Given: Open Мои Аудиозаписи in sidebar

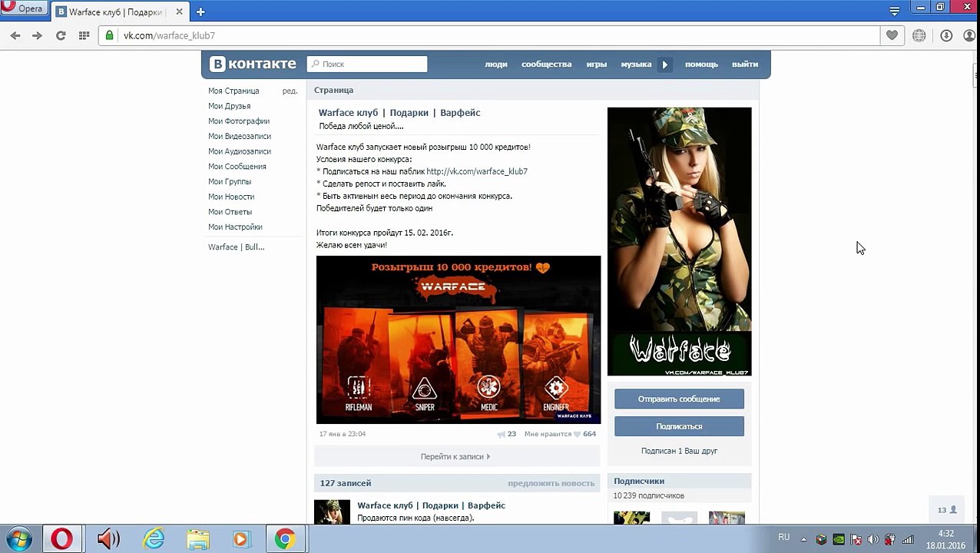Looking at the screenshot, I should [240, 151].
